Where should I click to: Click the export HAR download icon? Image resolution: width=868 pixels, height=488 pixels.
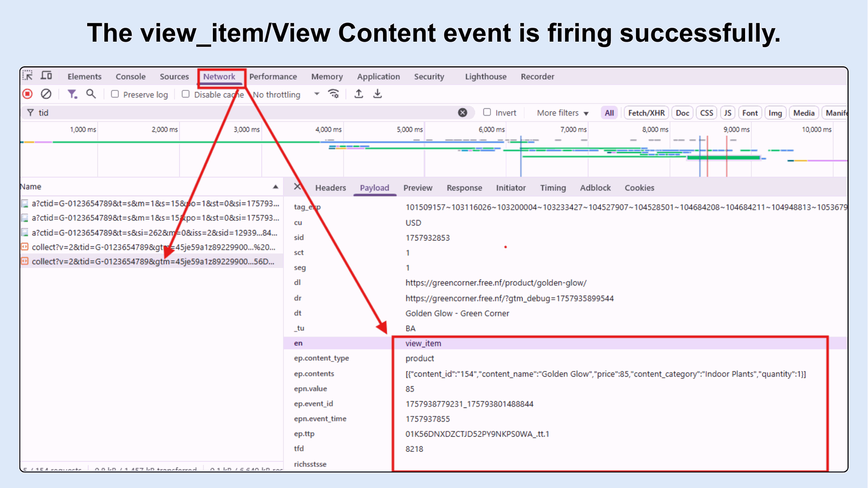(377, 94)
